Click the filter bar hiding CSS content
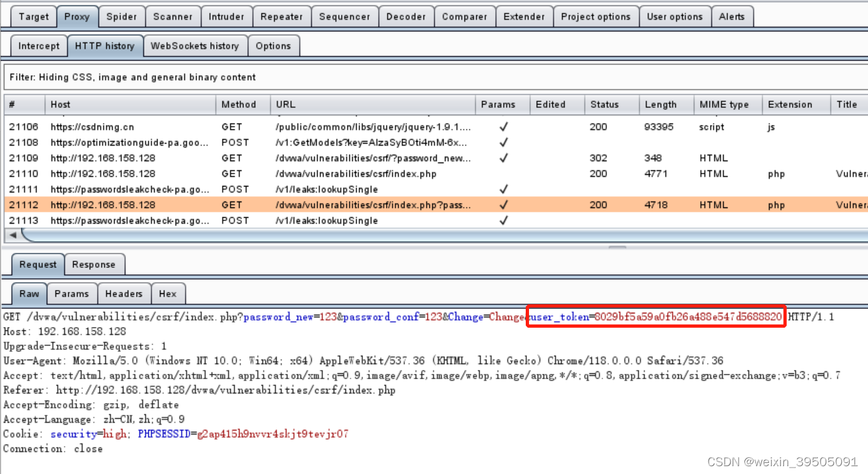 click(435, 77)
